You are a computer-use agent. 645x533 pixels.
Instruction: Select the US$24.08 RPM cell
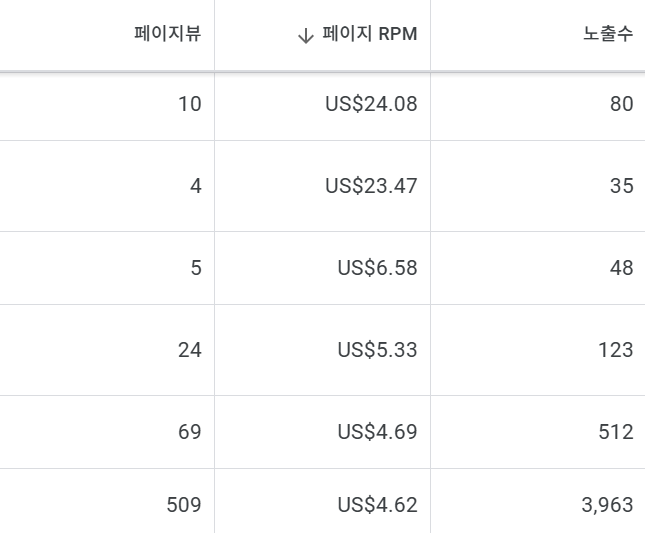tap(371, 104)
